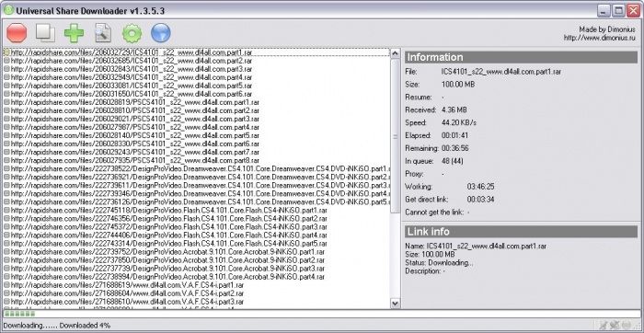The width and height of the screenshot is (644, 333).
Task: Open the document magnifier search icon
Action: pyautogui.click(x=103, y=33)
